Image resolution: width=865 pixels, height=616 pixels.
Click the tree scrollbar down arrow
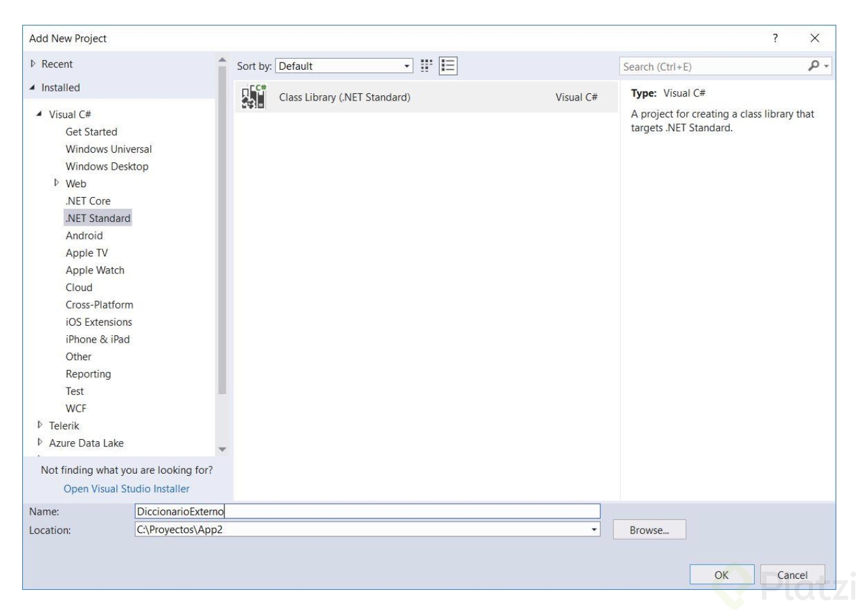tap(222, 450)
